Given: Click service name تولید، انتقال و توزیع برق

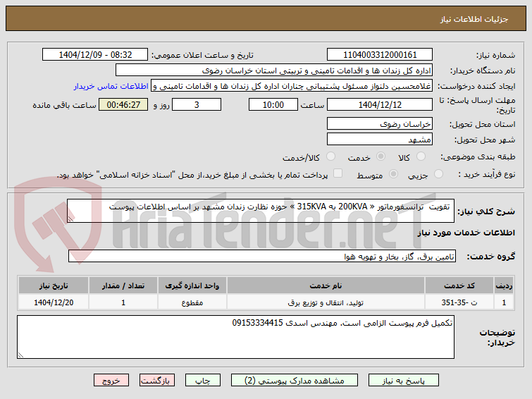Looking at the screenshot, I should click(326, 302).
